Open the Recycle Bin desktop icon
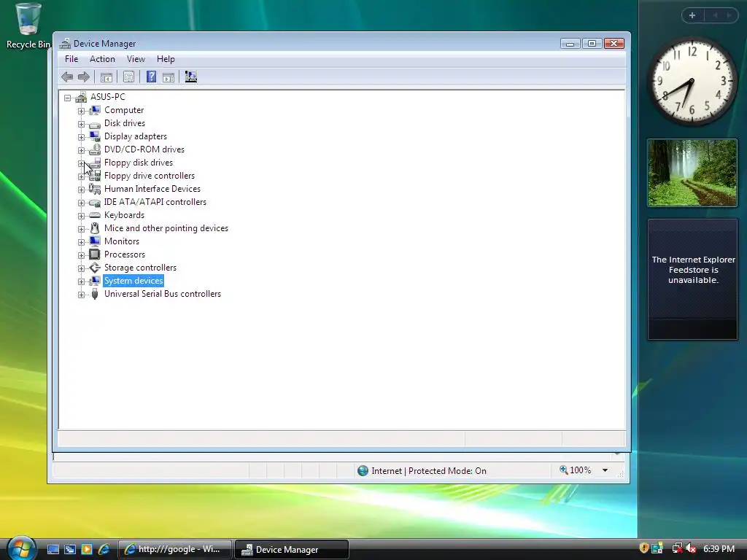The image size is (747, 560). click(28, 26)
